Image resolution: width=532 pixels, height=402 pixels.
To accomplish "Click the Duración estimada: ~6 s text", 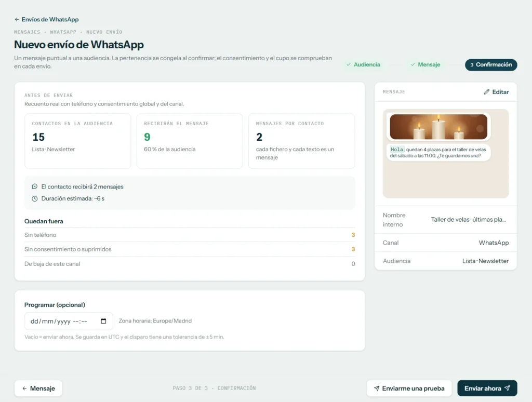I will click(x=73, y=198).
